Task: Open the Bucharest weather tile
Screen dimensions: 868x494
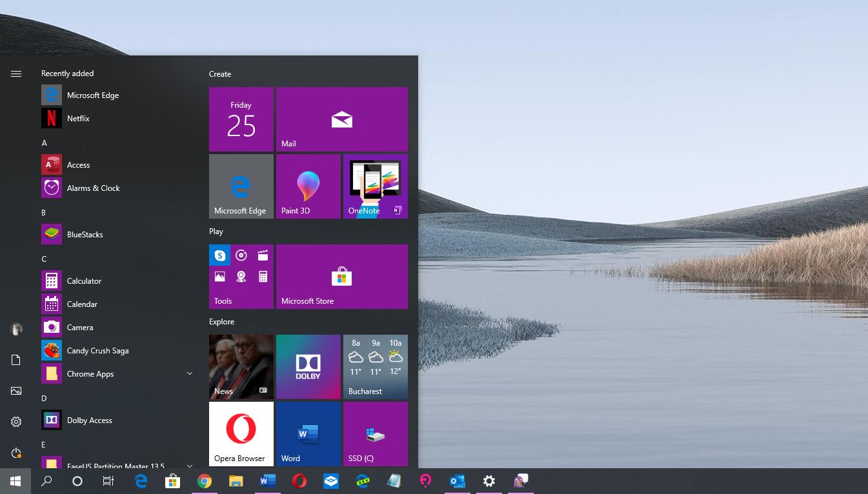Action: tap(376, 367)
